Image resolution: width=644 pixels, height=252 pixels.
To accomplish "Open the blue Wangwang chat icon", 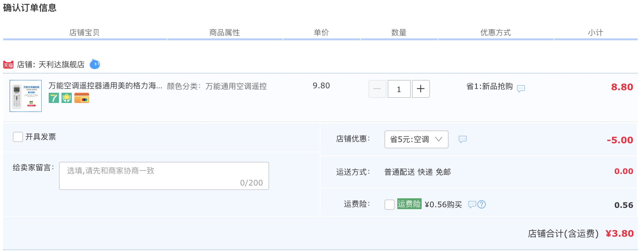I will click(95, 64).
